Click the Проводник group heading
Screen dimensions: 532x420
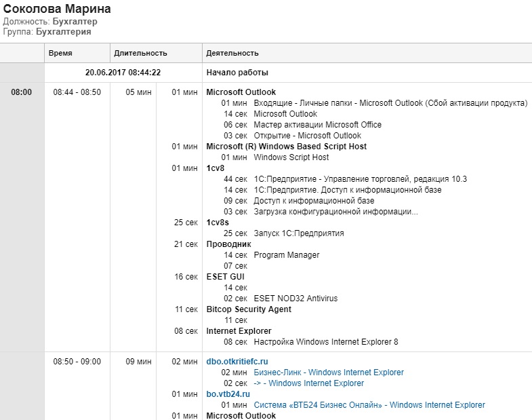tap(228, 244)
